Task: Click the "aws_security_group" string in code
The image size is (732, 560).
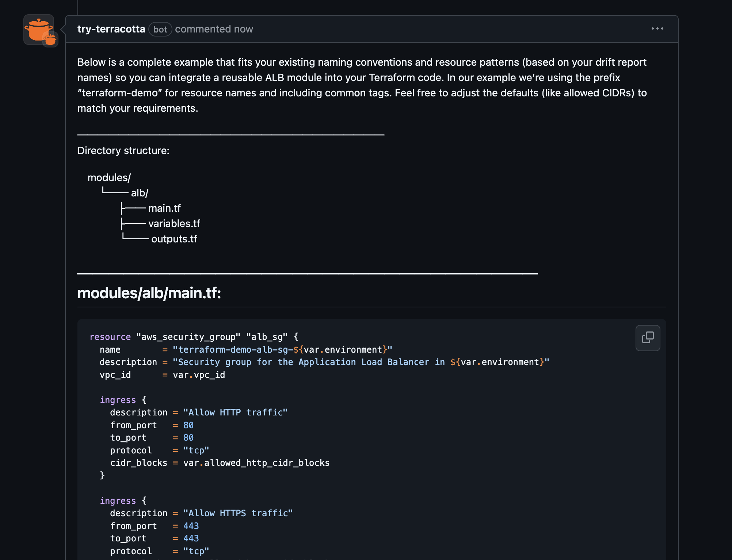Action: coord(188,337)
